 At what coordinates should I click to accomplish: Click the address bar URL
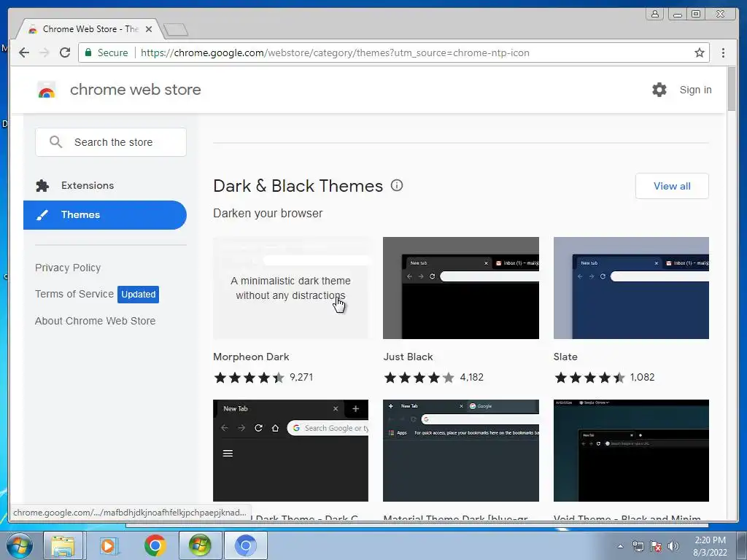pos(335,52)
